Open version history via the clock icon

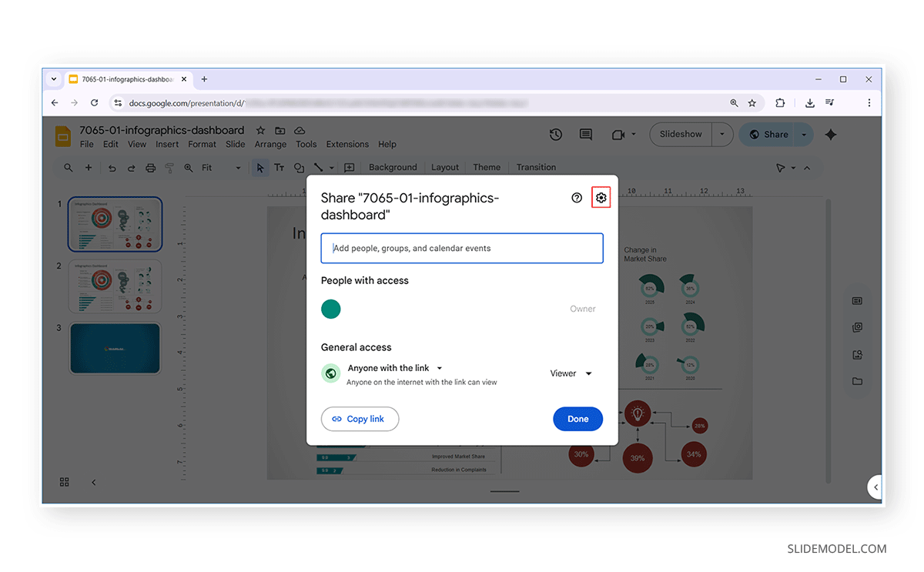(555, 134)
